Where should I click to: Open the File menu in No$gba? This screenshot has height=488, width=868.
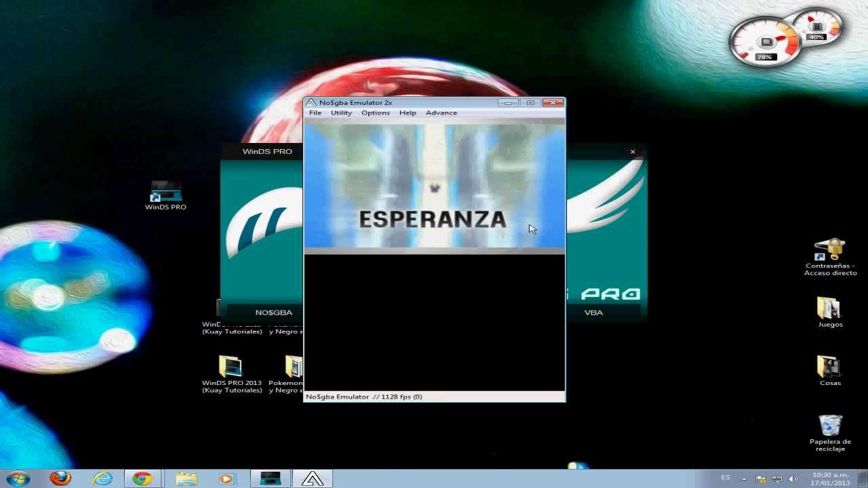[x=315, y=113]
